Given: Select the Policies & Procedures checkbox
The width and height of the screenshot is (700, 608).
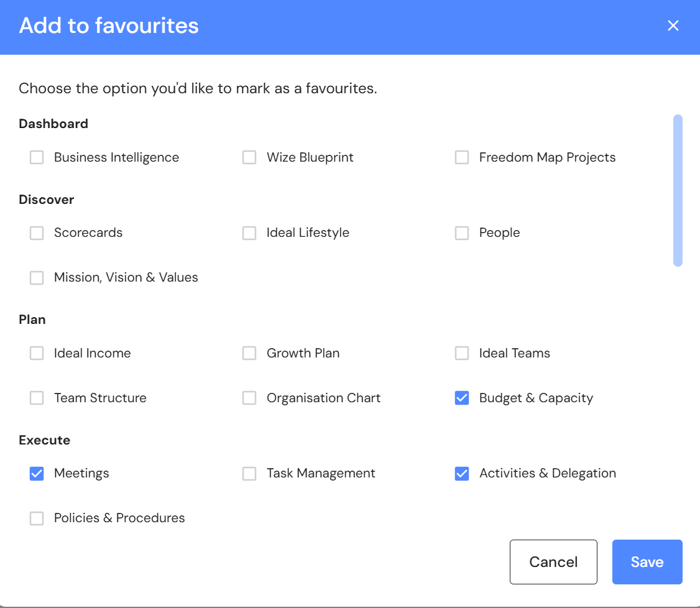Looking at the screenshot, I should click(37, 518).
